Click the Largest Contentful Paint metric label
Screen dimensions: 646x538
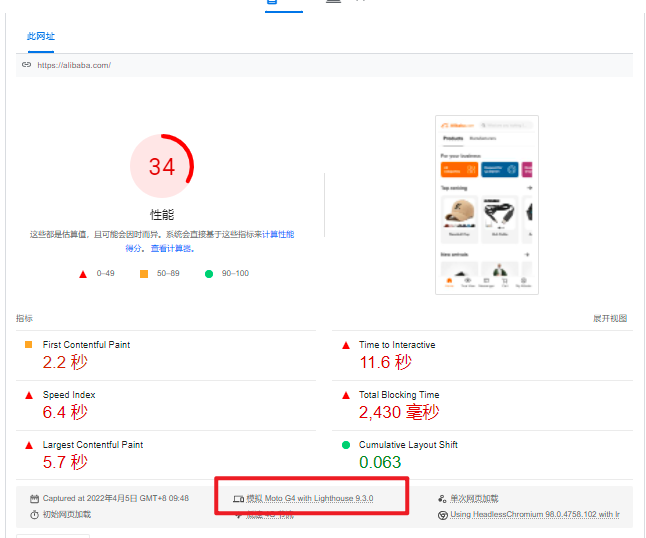click(93, 445)
